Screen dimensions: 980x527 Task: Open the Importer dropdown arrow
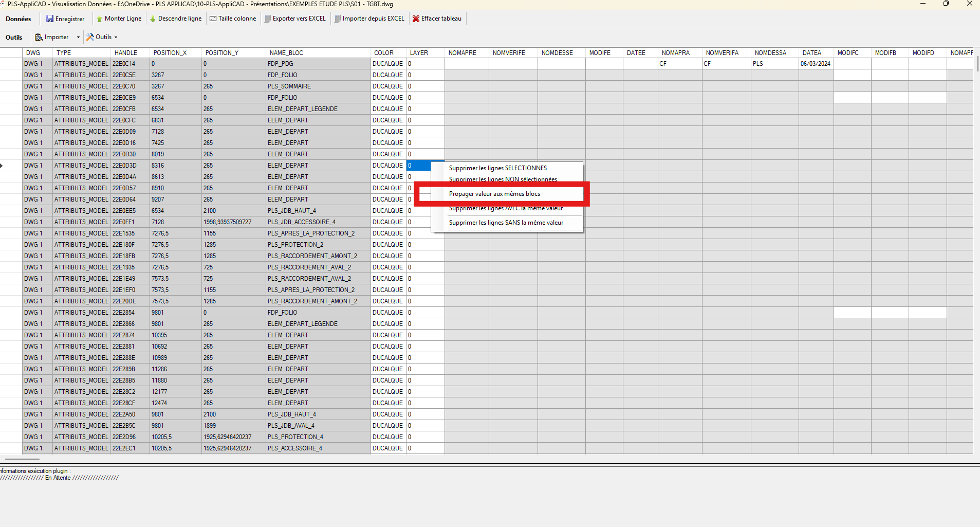[78, 37]
